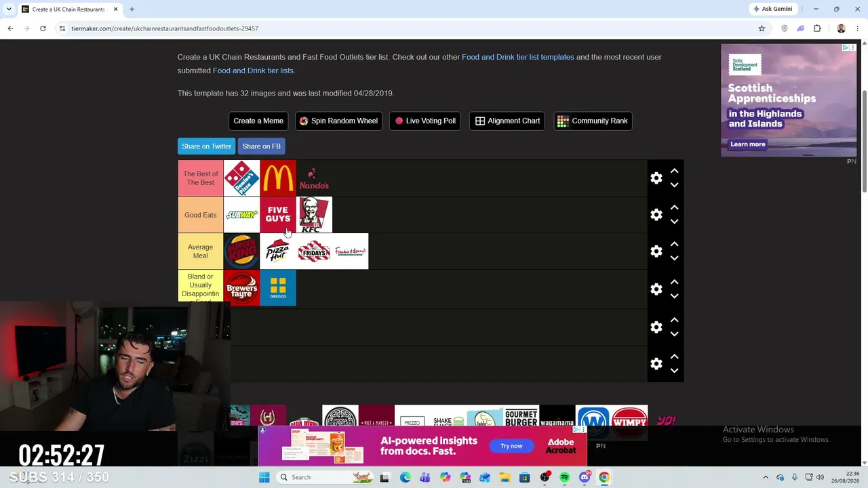Viewport: 868px width, 488px height.
Task: Edit The Best of The Best tier label
Action: (201, 178)
